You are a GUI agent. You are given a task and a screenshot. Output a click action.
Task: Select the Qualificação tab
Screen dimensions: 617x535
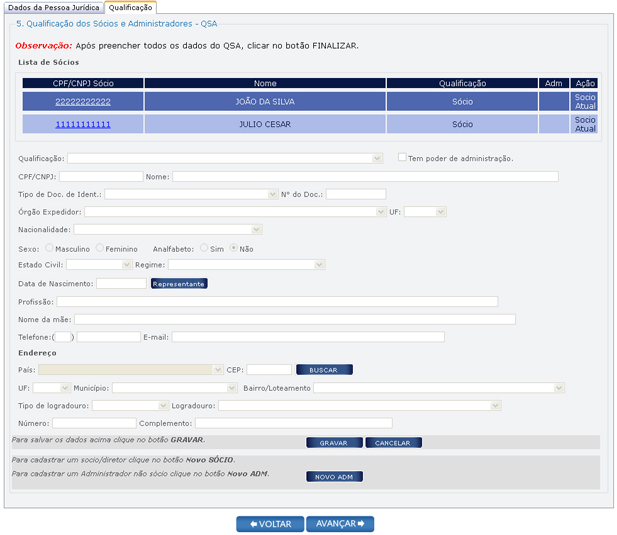click(x=130, y=7)
